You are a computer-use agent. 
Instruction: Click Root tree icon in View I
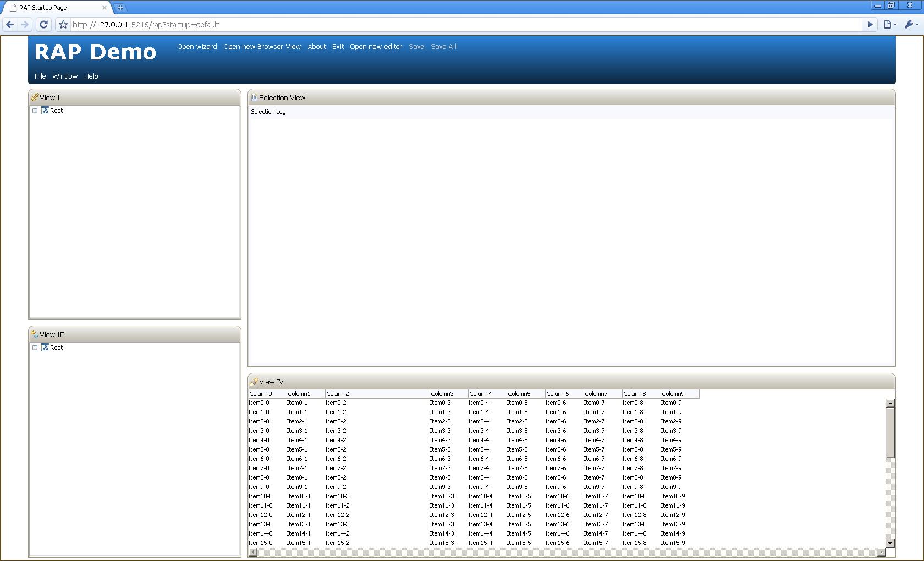coord(45,111)
